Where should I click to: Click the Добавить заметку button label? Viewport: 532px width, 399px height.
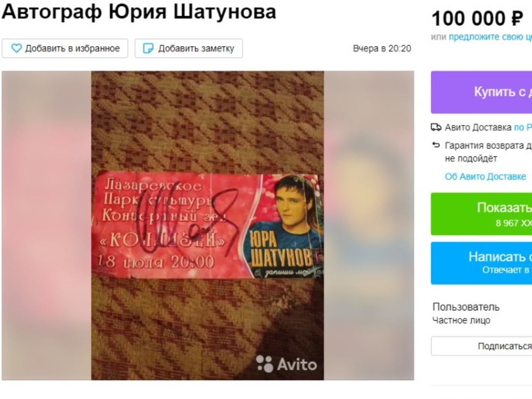click(196, 48)
